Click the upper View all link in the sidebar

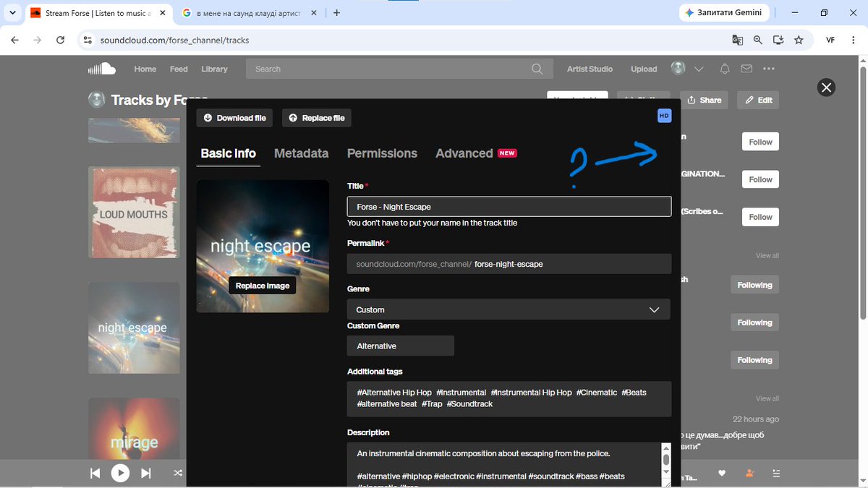tap(767, 255)
